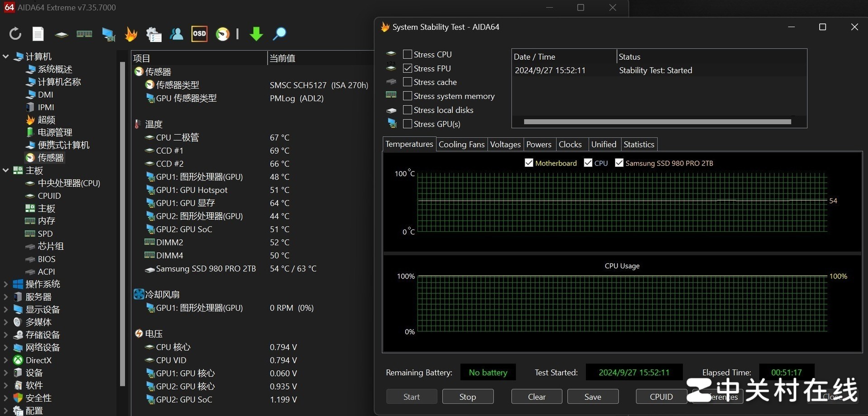Expand the DirectX tree node
The width and height of the screenshot is (868, 416).
point(6,360)
